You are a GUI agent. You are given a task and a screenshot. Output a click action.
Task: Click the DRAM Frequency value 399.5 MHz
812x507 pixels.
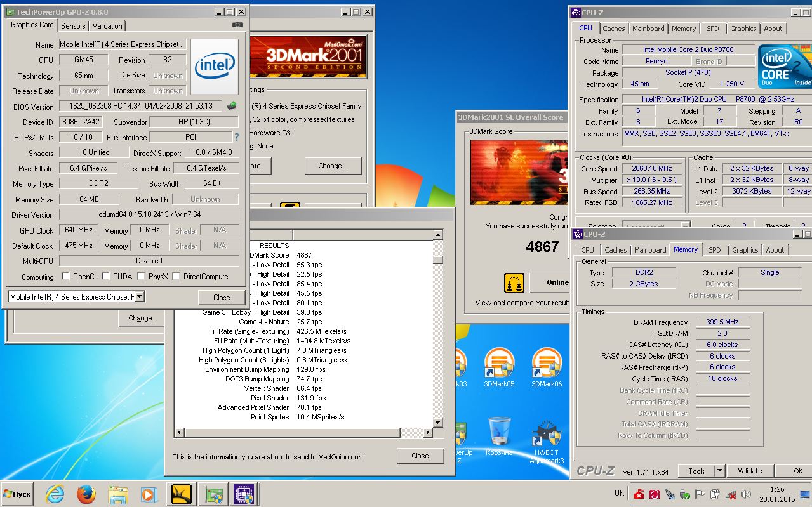(x=722, y=322)
